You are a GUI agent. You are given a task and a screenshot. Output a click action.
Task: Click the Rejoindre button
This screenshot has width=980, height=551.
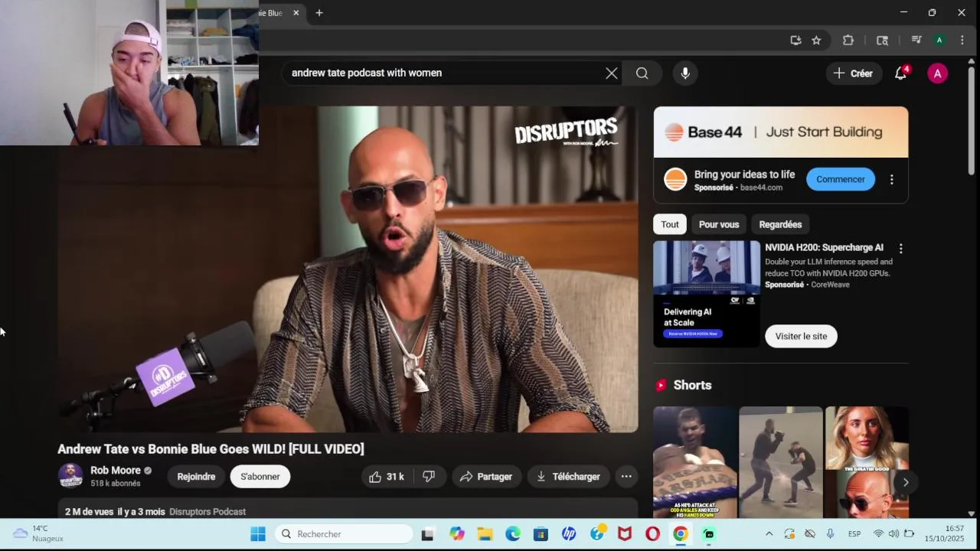click(196, 477)
